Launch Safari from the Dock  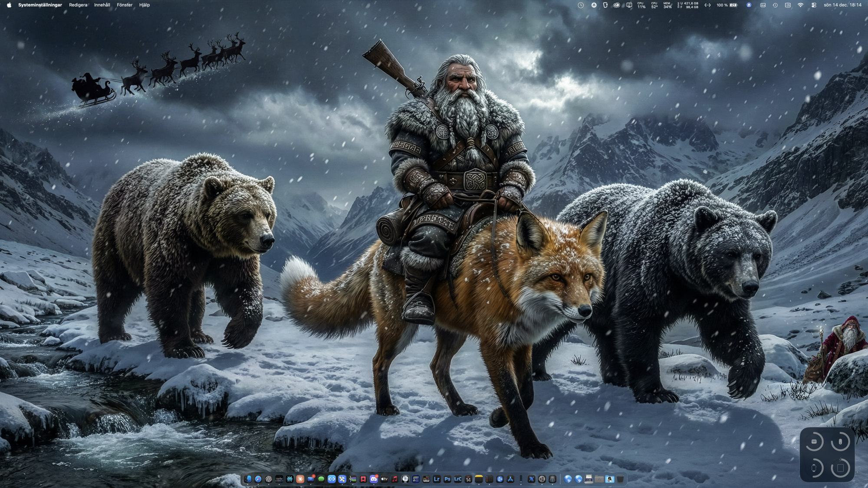(258, 479)
